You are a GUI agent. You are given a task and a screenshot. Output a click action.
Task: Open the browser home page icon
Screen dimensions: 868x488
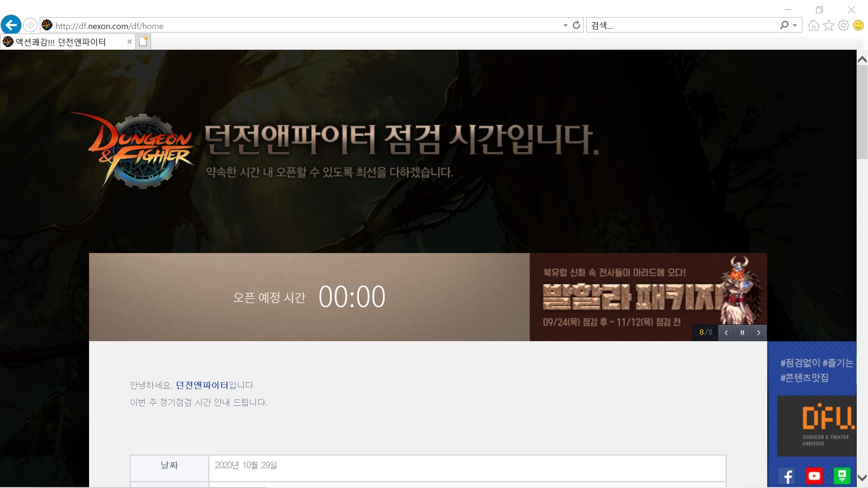tap(813, 25)
